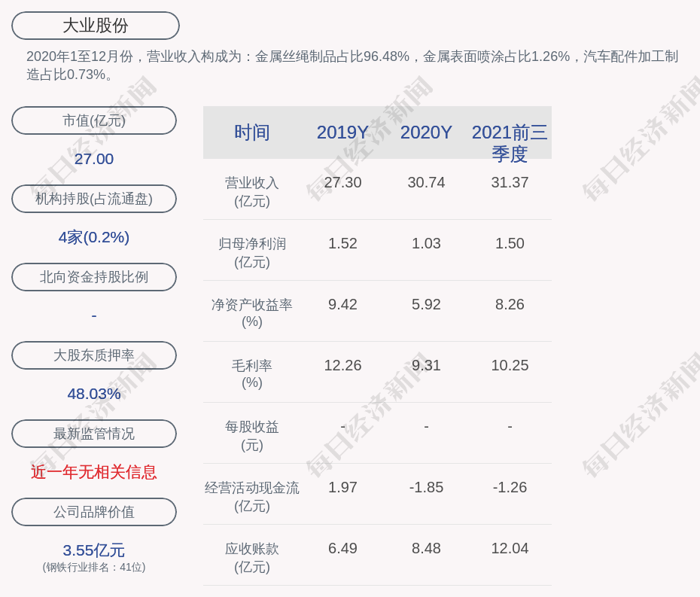
Task: Click the red 近一年无相关信息 text
Action: point(94,472)
